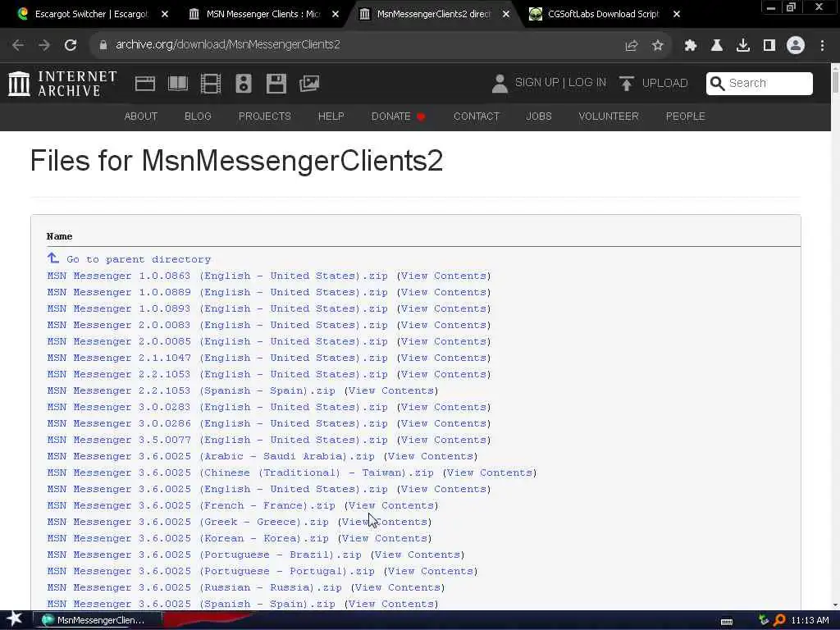
Task: Download MSN Messenger 1.0.0863 zip
Action: click(217, 276)
